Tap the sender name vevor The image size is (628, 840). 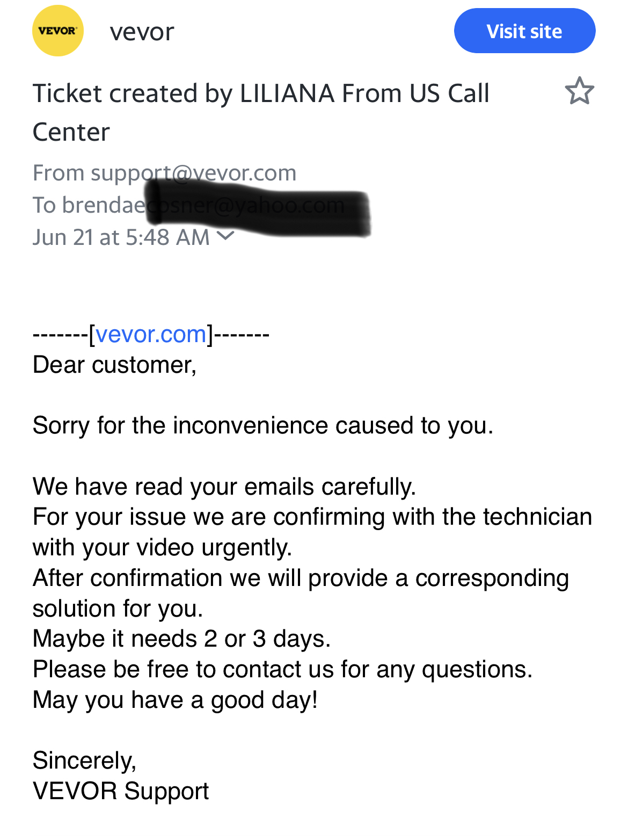pos(142,32)
